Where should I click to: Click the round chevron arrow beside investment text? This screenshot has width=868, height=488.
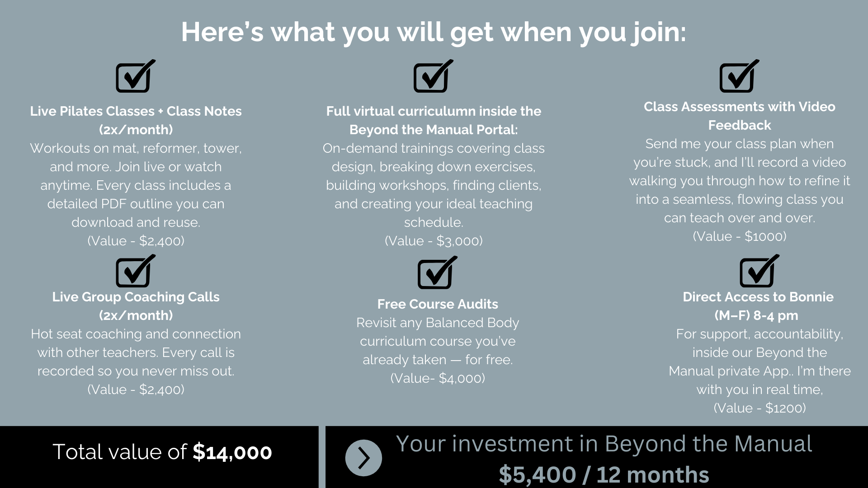[363, 458]
